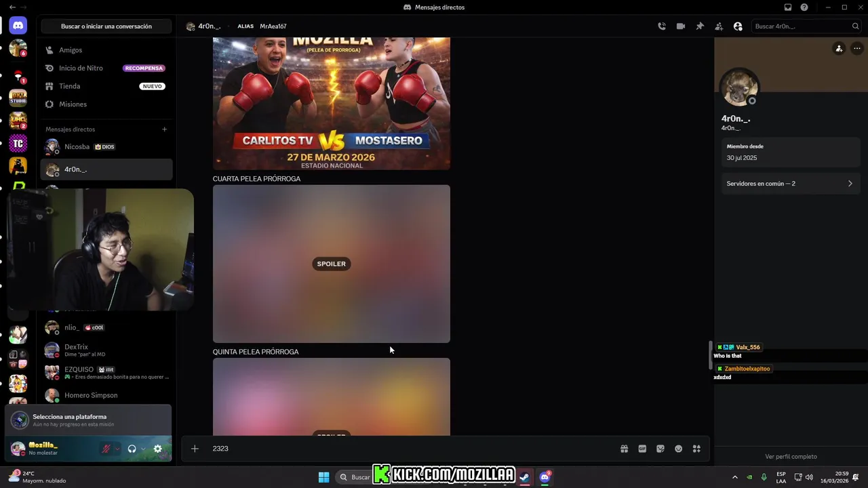
Task: Navigate back with the arrow
Action: (x=12, y=7)
